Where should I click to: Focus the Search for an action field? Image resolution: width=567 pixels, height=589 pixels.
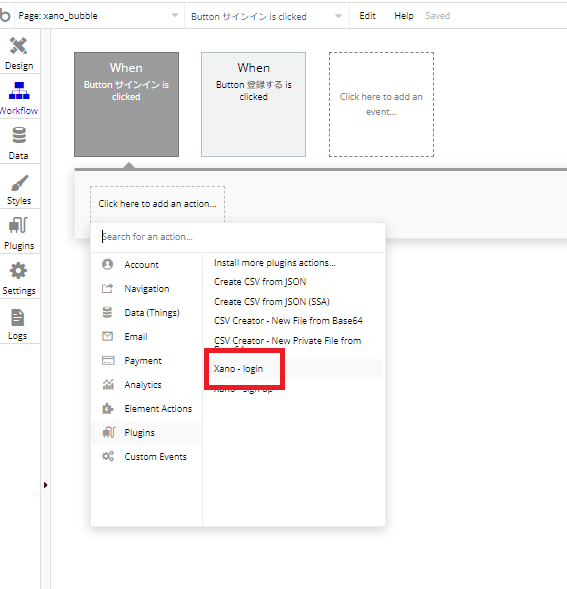(238, 237)
